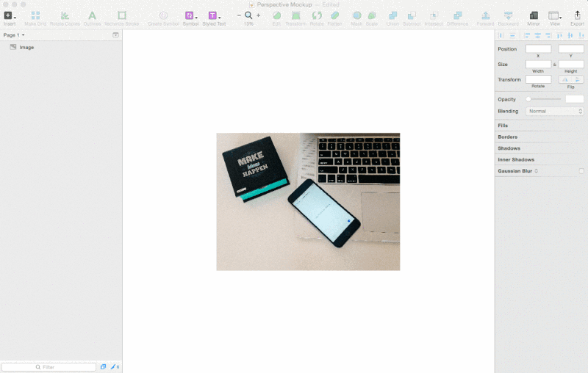Click the Export icon

point(577,15)
